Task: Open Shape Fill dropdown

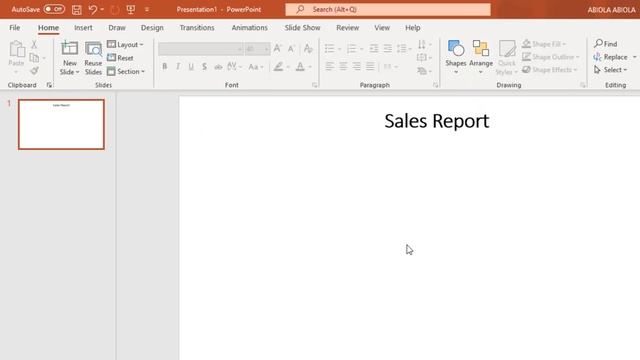Action: click(x=544, y=44)
